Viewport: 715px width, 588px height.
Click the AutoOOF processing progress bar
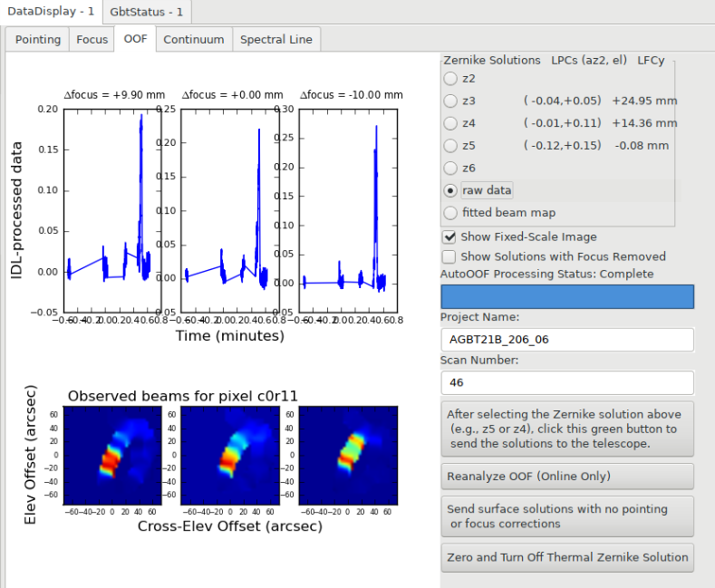567,297
